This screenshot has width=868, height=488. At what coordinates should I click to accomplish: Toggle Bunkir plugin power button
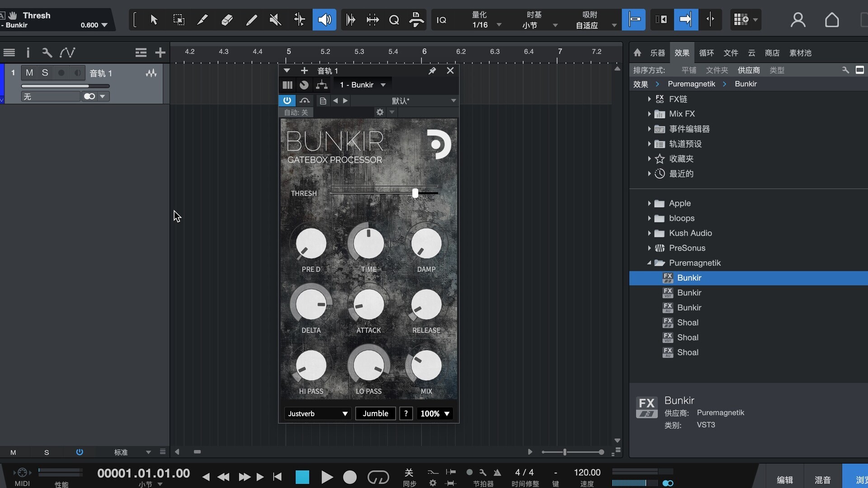[x=287, y=100]
